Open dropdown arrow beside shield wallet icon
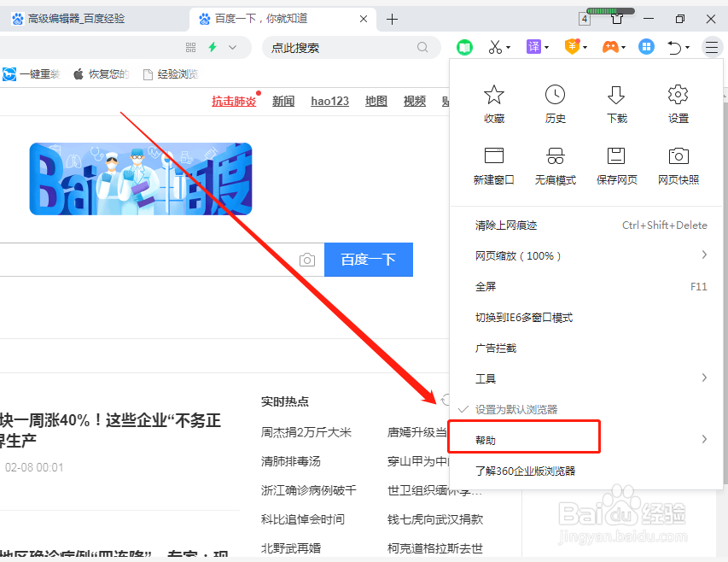This screenshot has width=728, height=562. pos(585,47)
